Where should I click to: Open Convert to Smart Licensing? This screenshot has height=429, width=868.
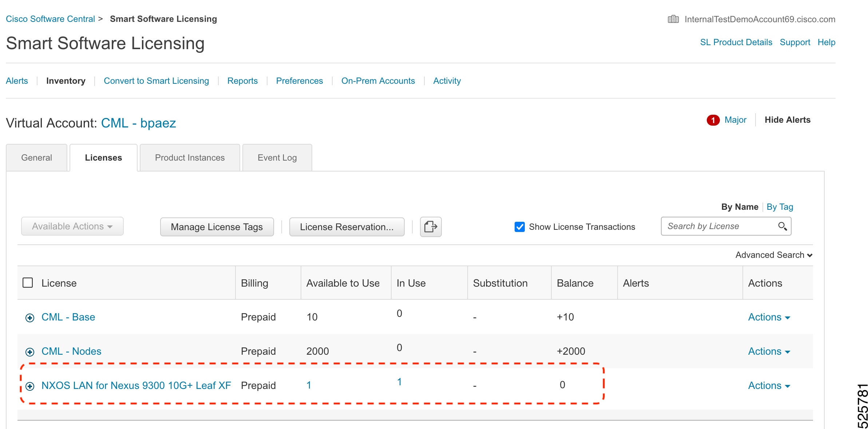pyautogui.click(x=156, y=81)
